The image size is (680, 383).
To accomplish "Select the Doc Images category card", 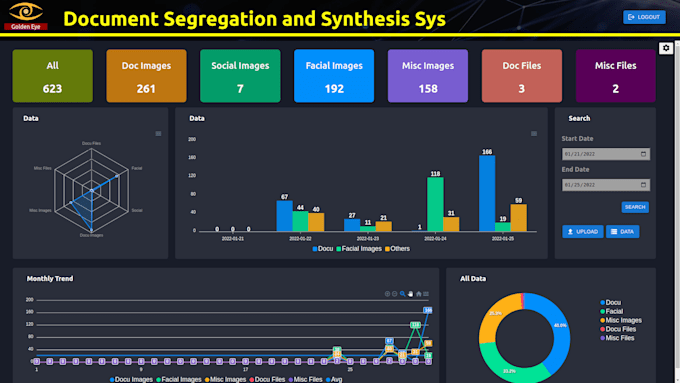I will [146, 76].
